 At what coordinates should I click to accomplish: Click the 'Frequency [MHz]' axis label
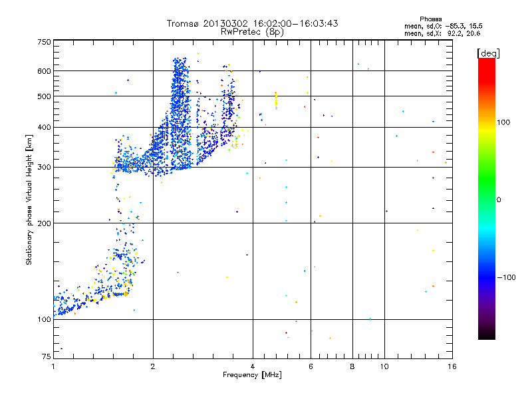tap(252, 375)
